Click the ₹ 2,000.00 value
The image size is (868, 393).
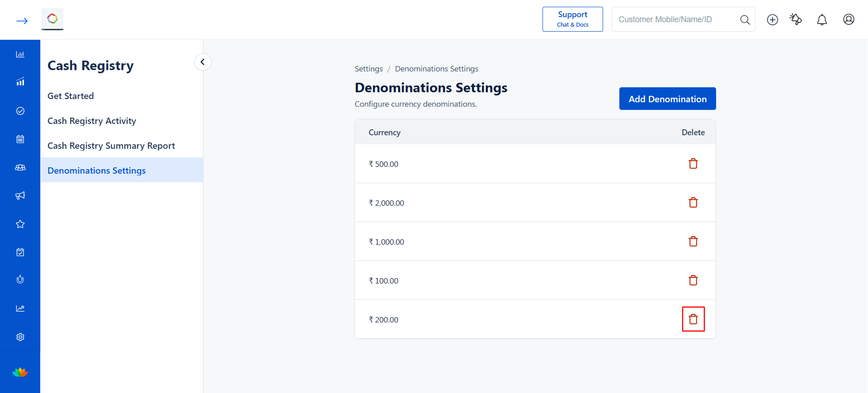click(386, 203)
